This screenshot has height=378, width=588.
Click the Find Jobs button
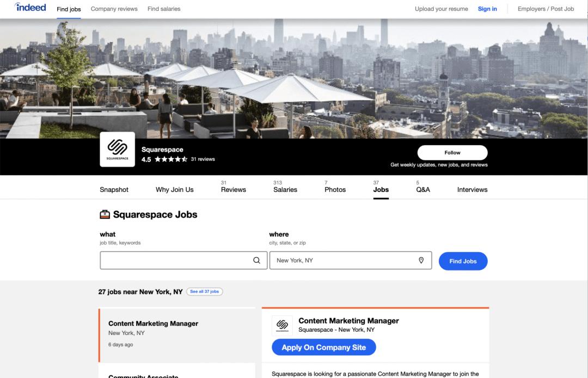[463, 261]
